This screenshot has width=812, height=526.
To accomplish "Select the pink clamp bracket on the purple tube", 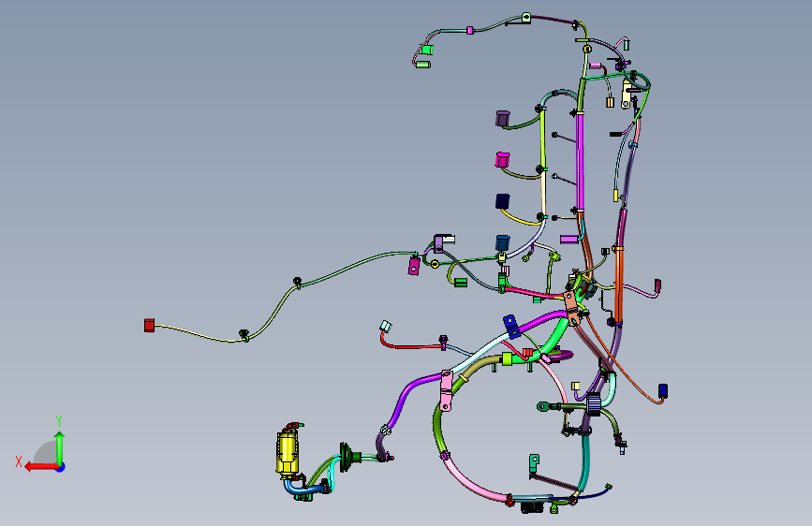I will pyautogui.click(x=446, y=390).
